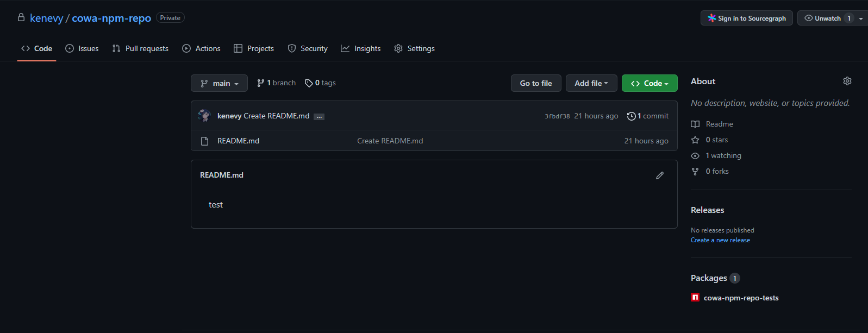Open the 1 commit history link
This screenshot has width=868, height=333.
coord(648,116)
